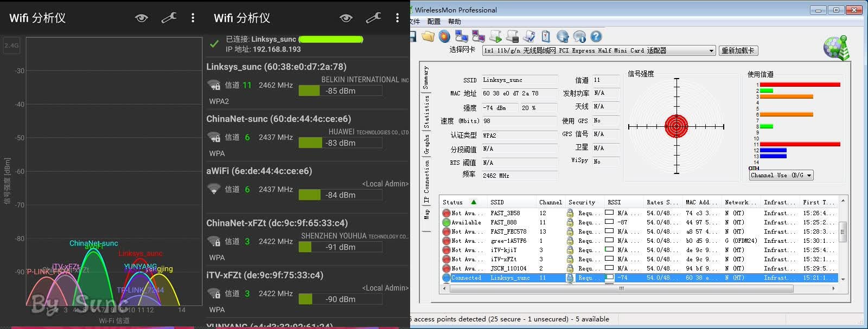Open the 配置 menu
The width and height of the screenshot is (868, 329).
434,22
